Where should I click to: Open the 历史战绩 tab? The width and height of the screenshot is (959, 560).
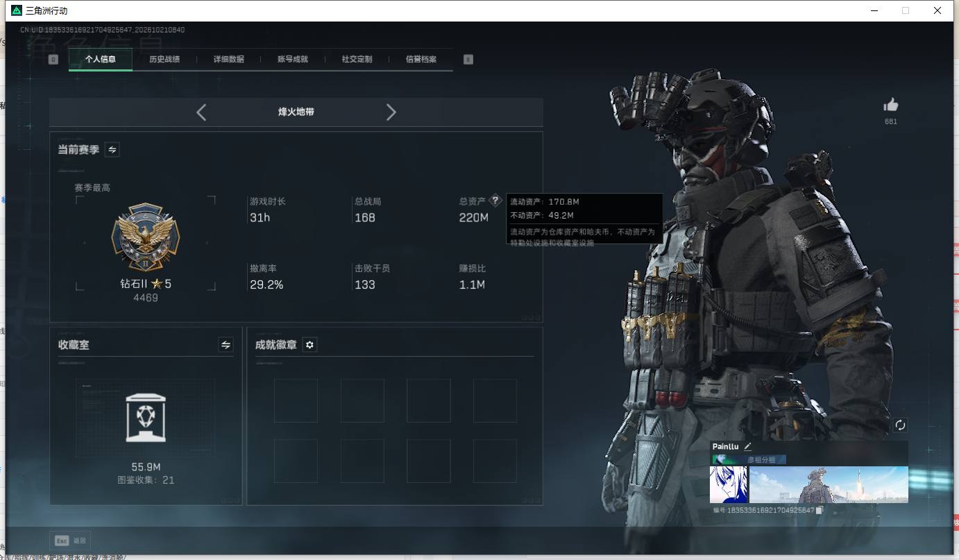click(x=164, y=60)
